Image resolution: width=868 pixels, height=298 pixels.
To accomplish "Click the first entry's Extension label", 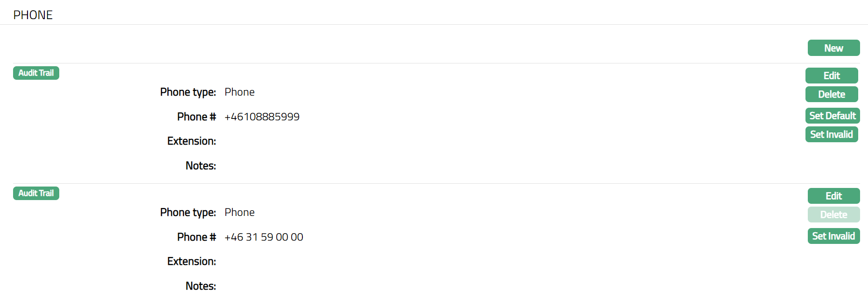I will [x=191, y=141].
